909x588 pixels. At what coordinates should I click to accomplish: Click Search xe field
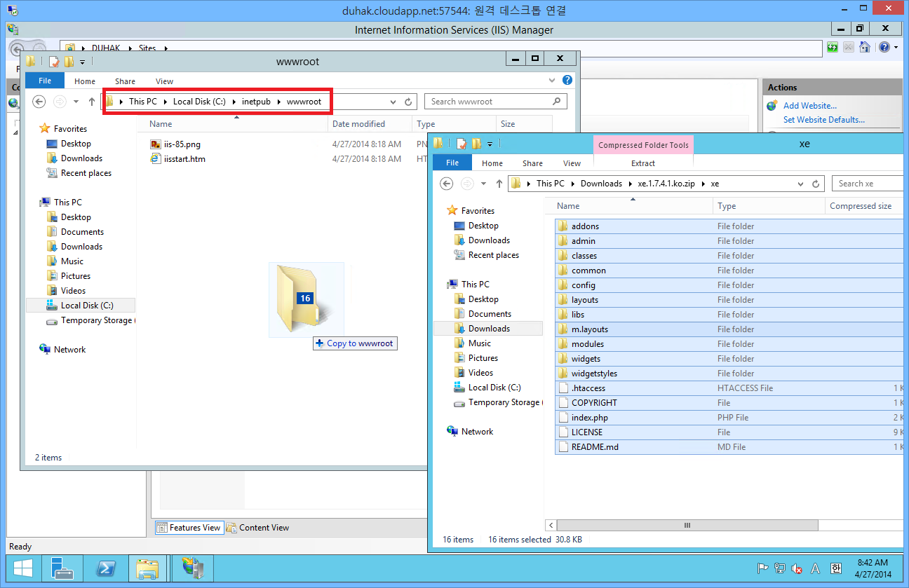(868, 184)
